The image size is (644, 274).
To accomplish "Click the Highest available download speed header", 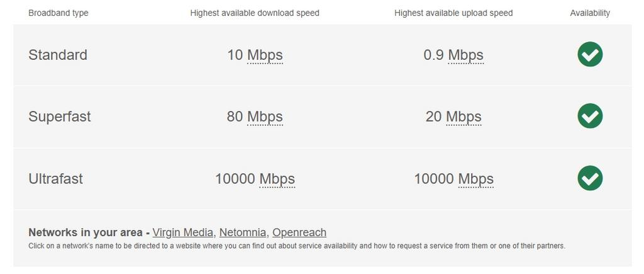I will point(255,13).
